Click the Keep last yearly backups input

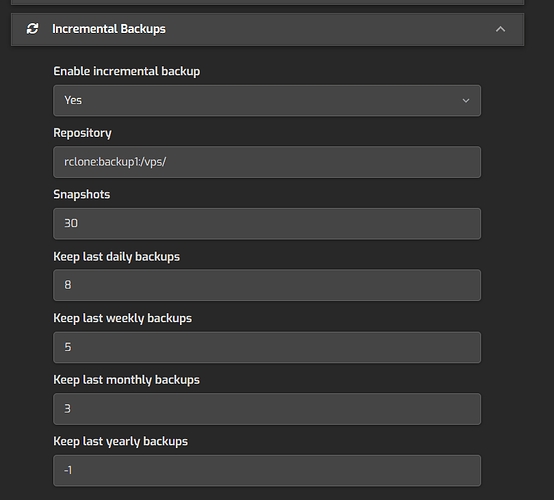(x=267, y=470)
